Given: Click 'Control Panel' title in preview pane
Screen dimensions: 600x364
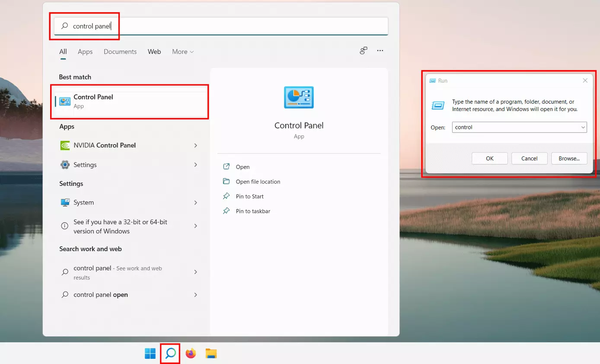Looking at the screenshot, I should click(299, 125).
